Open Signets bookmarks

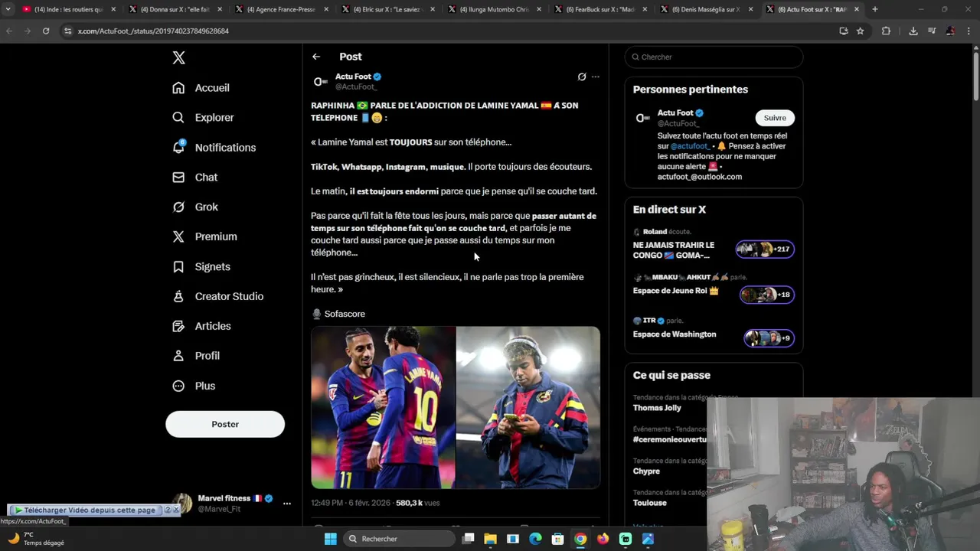[202, 267]
